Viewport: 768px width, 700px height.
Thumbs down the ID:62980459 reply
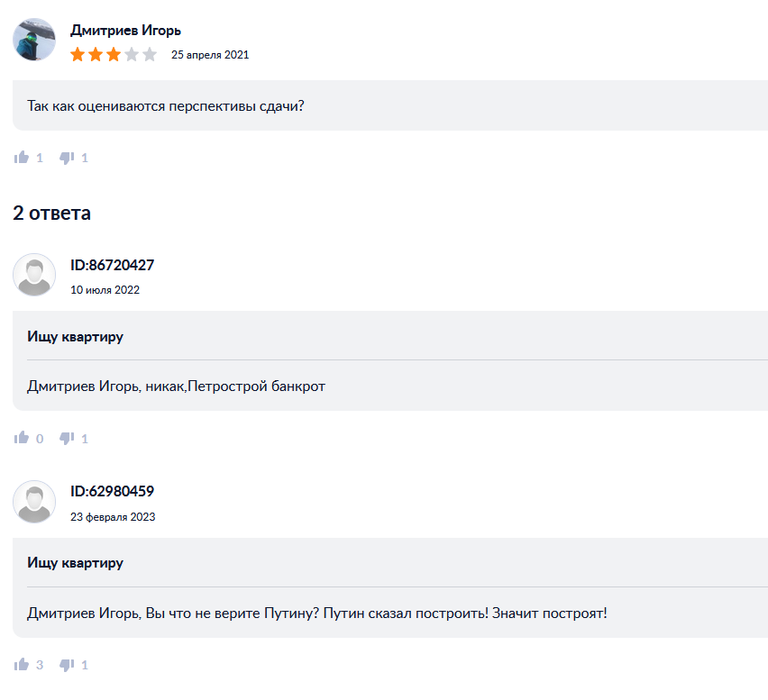click(67, 665)
